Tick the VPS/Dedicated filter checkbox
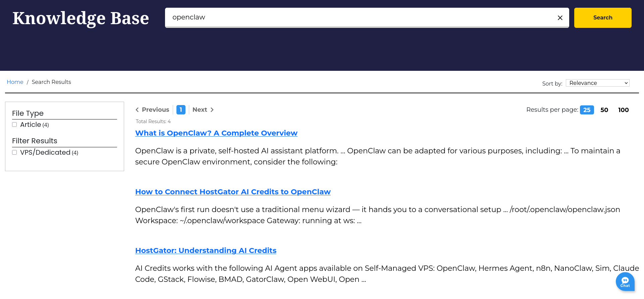The height and width of the screenshot is (299, 644). click(x=14, y=152)
